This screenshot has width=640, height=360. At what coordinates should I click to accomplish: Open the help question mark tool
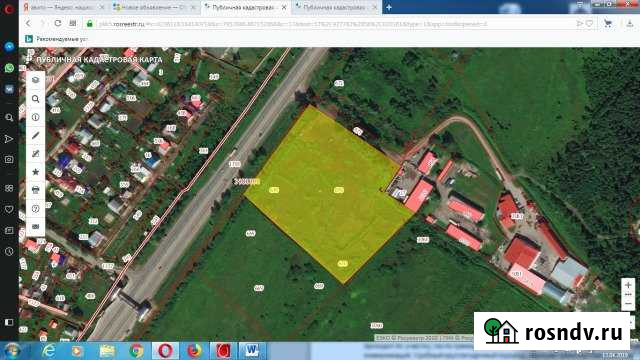[36, 208]
